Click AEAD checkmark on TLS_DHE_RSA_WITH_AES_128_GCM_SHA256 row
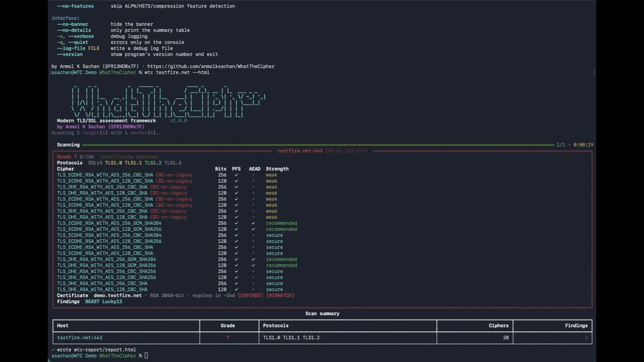 tap(253, 265)
